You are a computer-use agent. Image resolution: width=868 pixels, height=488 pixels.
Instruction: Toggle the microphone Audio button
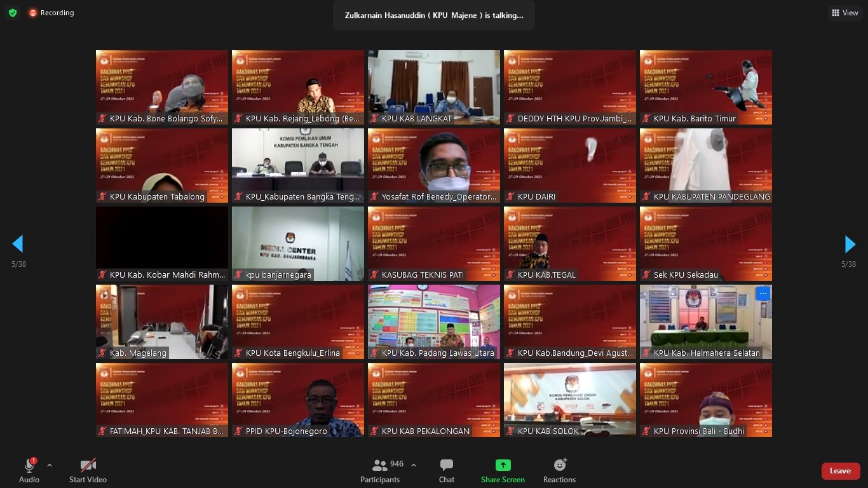click(29, 471)
